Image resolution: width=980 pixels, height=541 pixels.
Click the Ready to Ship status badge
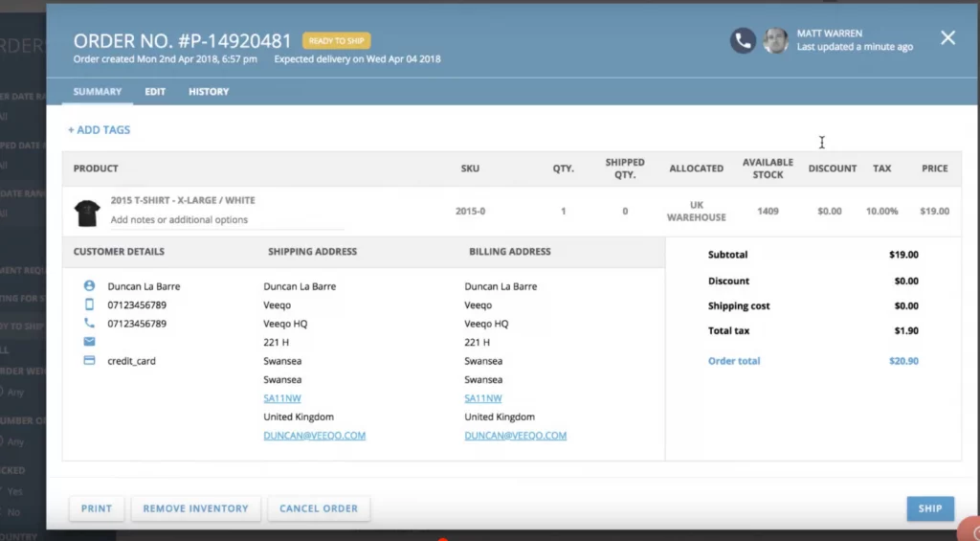336,40
